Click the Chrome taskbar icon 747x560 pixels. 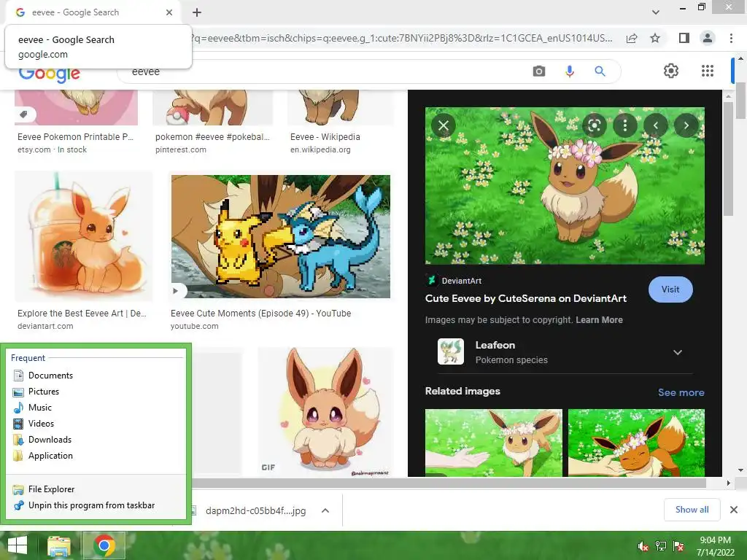(x=104, y=545)
